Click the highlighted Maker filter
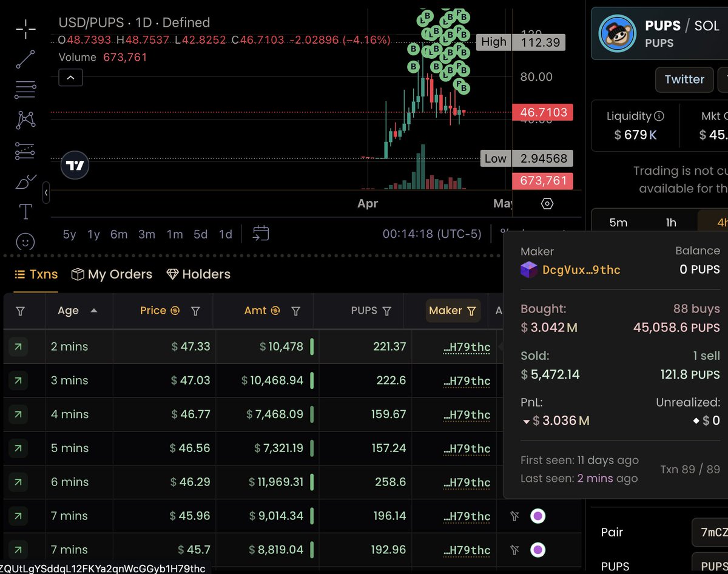 (x=453, y=311)
